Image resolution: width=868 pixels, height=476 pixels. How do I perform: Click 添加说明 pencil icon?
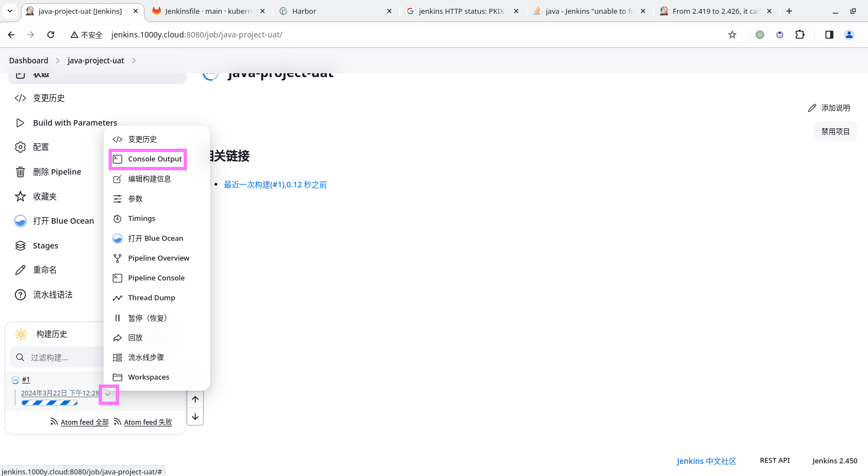[x=812, y=108]
